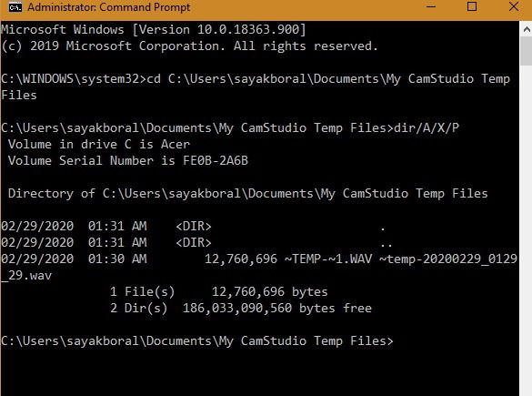532x396 pixels.
Task: Click the dir/A/X/P command text
Action: pyautogui.click(x=427, y=128)
